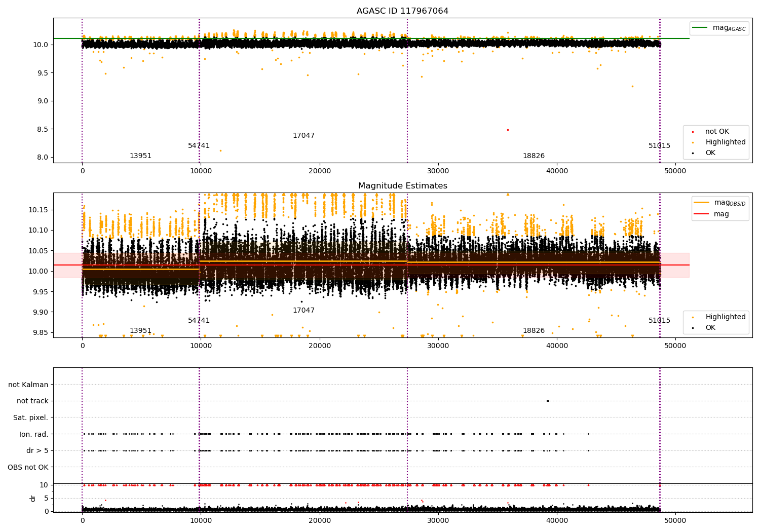Click the 'AGASC ID 117967064' title
Image resolution: width=760 pixels, height=532 pixels.
tap(402, 11)
